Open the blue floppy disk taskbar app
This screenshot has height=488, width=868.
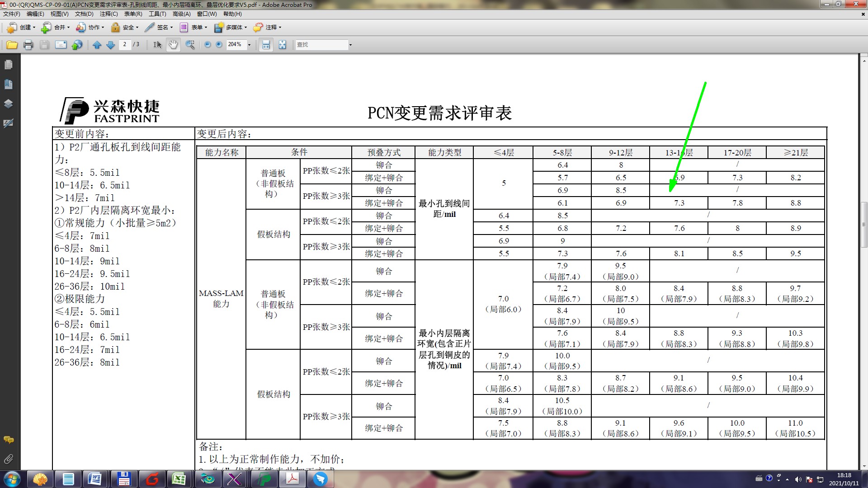[123, 479]
